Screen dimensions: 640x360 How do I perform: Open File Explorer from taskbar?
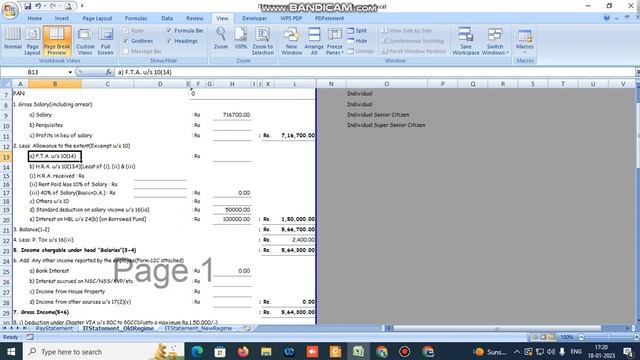pos(266,351)
